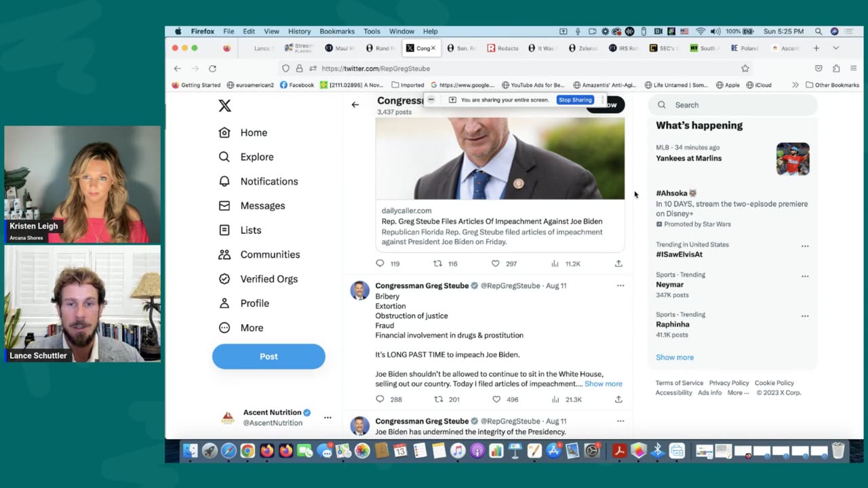The height and width of the screenshot is (488, 868).
Task: Click the back arrow on the profile header
Action: point(355,104)
